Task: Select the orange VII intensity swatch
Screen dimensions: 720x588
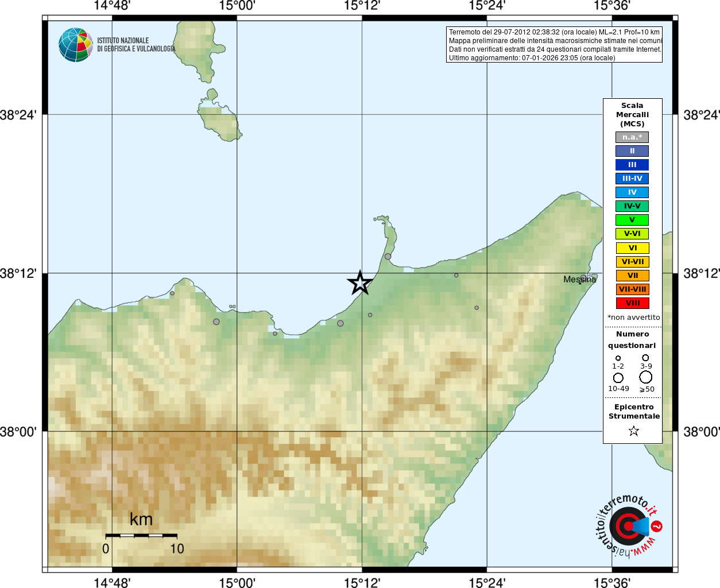Action: coord(632,276)
